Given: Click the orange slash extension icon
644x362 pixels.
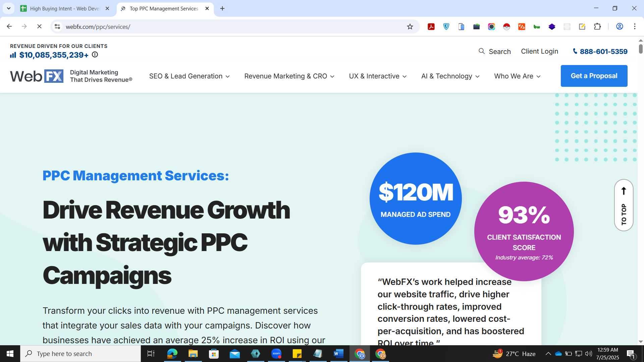Looking at the screenshot, I should tap(522, 26).
